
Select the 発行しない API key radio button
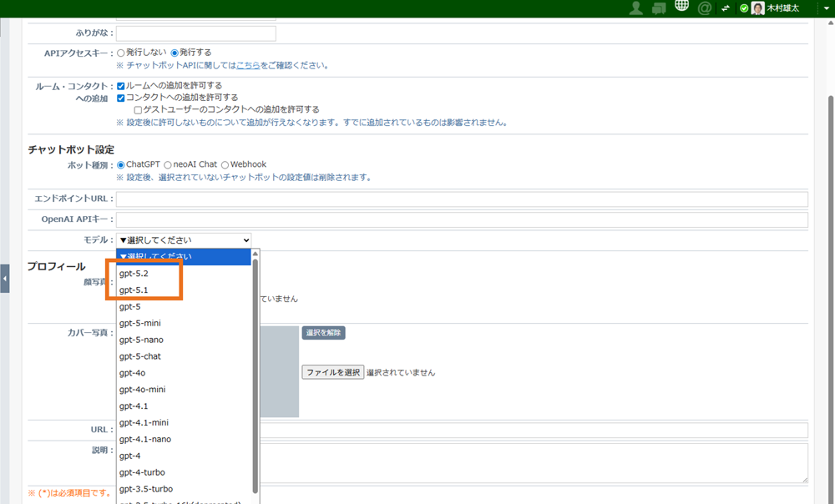(121, 53)
